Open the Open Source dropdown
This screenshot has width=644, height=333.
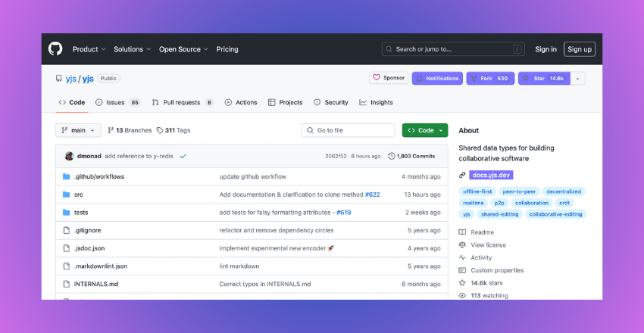183,49
